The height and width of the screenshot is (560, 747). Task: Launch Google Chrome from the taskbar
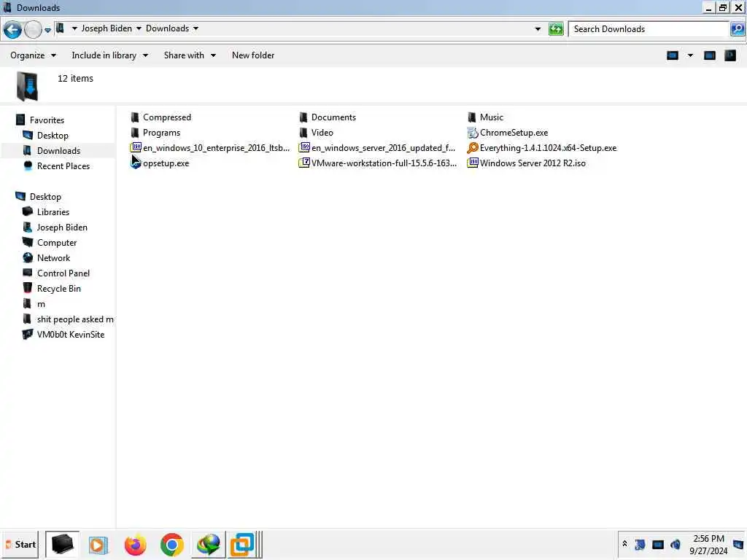coord(172,545)
